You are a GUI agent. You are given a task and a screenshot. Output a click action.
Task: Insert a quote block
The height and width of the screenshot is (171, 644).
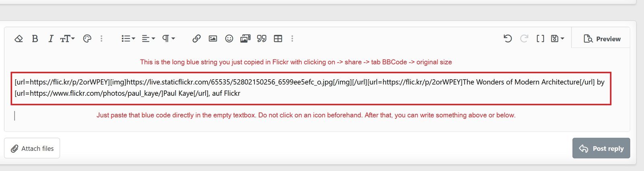pyautogui.click(x=262, y=39)
